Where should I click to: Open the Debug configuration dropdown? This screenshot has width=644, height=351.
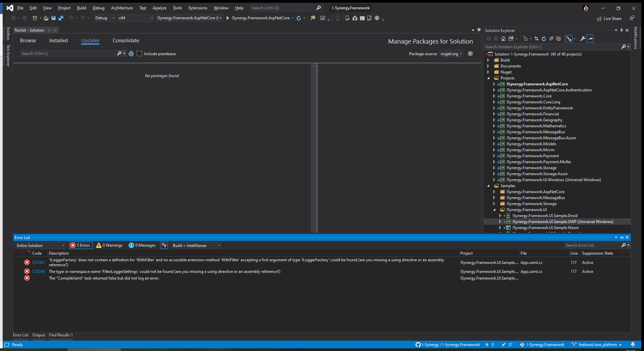pyautogui.click(x=105, y=18)
